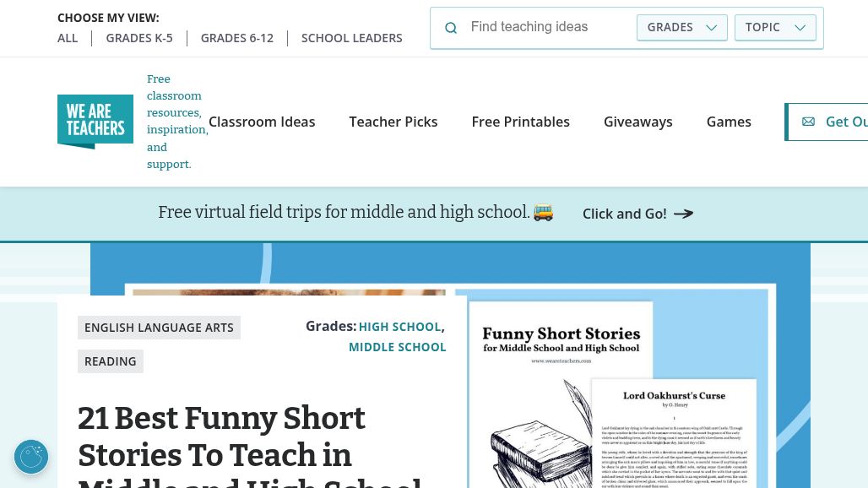This screenshot has height=488, width=868.
Task: Click the arrow icon beside Click and Go
Action: point(683,214)
